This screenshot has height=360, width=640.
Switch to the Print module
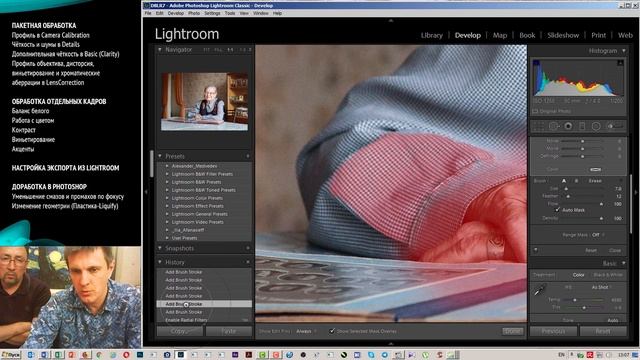point(598,36)
